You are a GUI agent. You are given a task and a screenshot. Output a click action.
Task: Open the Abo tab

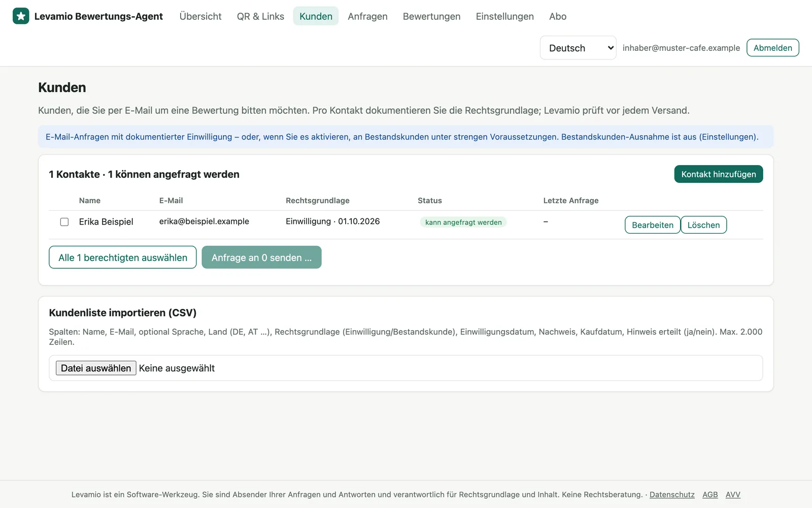pos(558,16)
